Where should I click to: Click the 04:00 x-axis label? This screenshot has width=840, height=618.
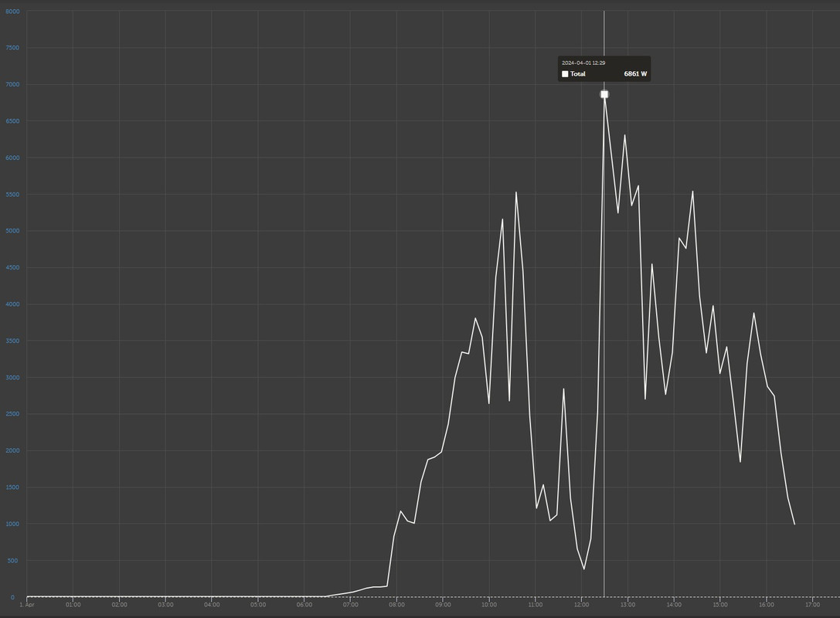(x=212, y=605)
